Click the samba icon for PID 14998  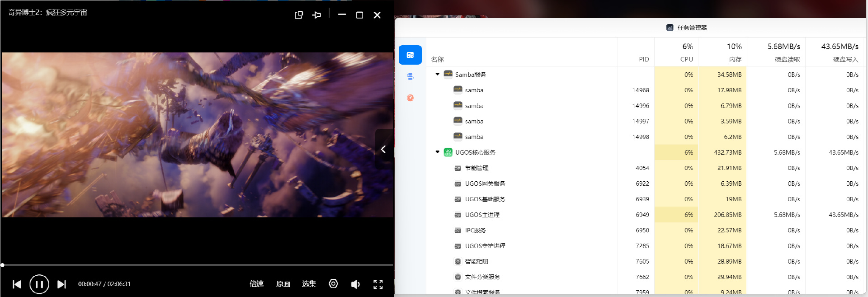458,136
